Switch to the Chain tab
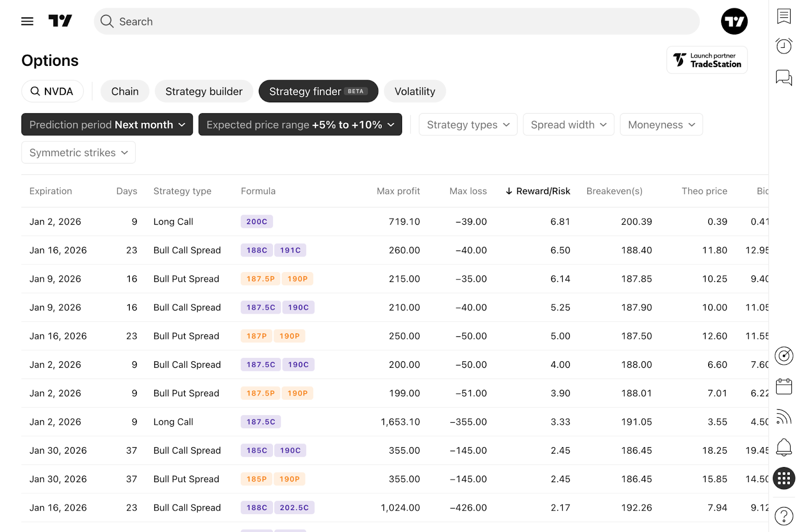The image size is (799, 532). coord(124,91)
